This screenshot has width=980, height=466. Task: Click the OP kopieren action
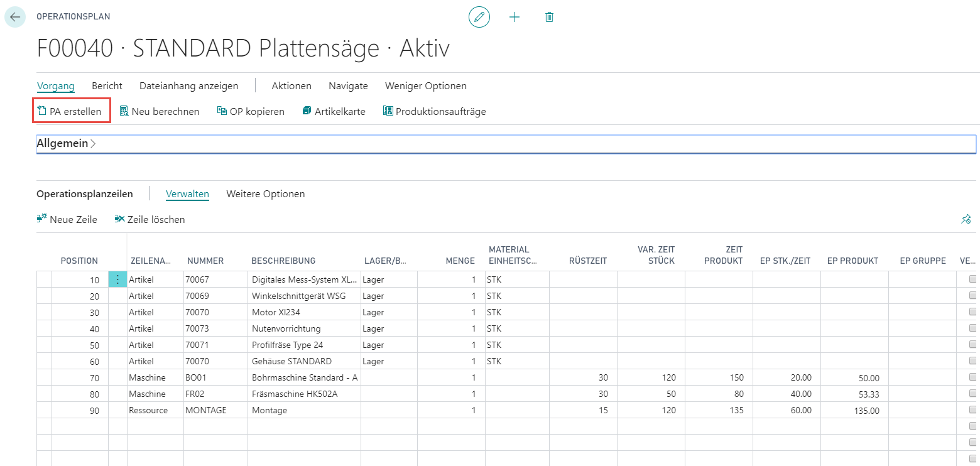pos(251,111)
